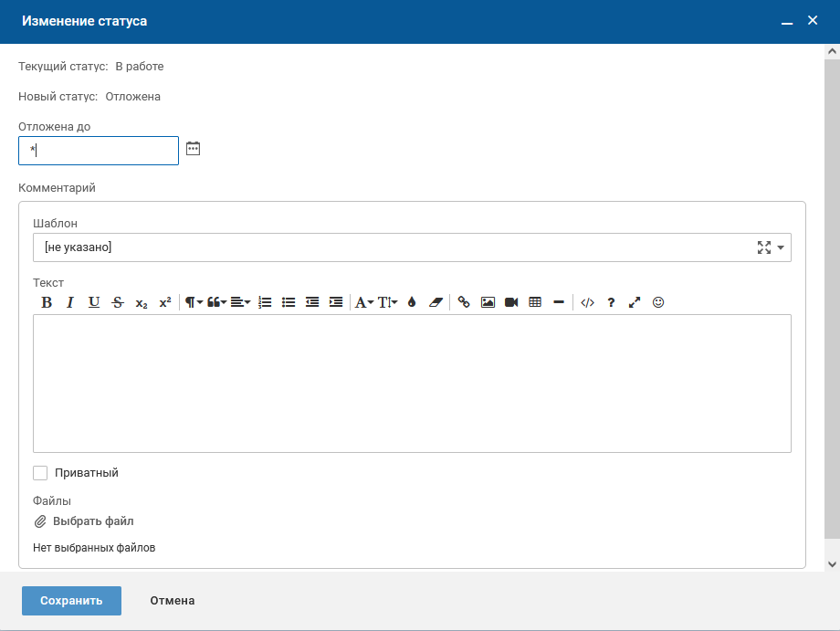Click the strikethrough formatting icon
Image resolution: width=840 pixels, height=631 pixels.
click(x=118, y=302)
